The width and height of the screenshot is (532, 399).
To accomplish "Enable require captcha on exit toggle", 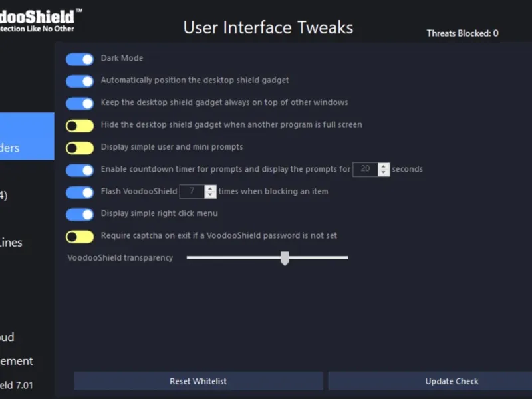I will [79, 236].
